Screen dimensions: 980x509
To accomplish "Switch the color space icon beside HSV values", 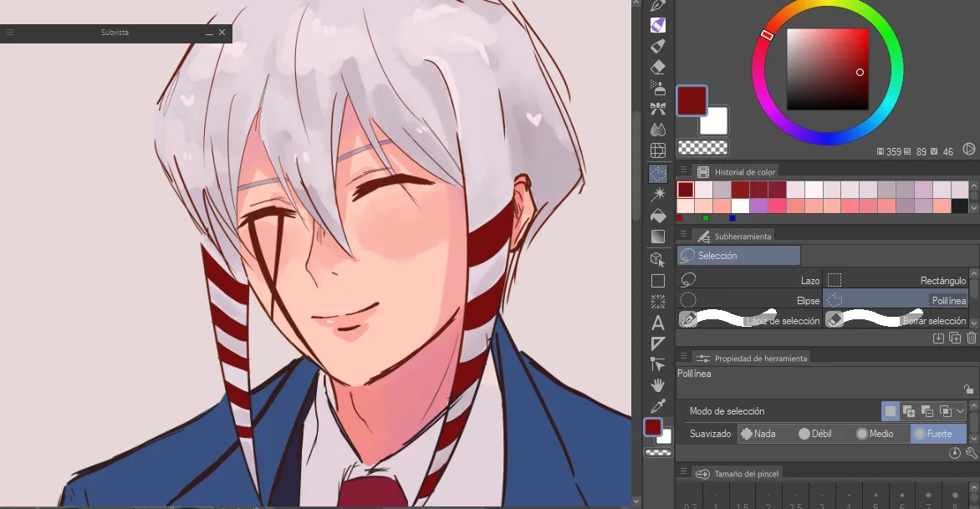I will pos(969,150).
